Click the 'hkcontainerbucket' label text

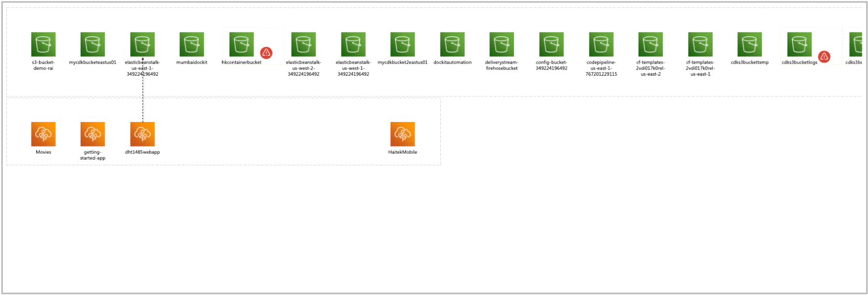(242, 62)
